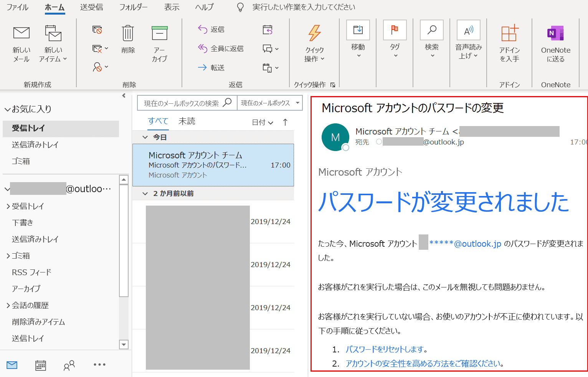The width and height of the screenshot is (588, 377).
Task: Delete the selected email
Action: 128,39
